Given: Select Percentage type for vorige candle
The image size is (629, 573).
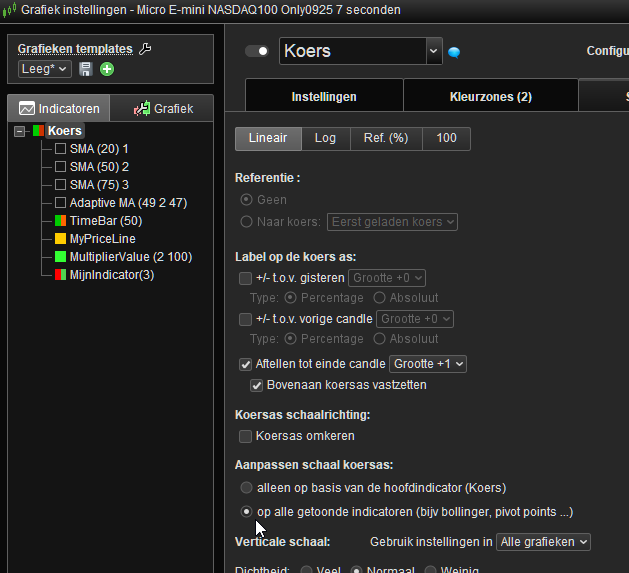Looking at the screenshot, I should pos(290,339).
